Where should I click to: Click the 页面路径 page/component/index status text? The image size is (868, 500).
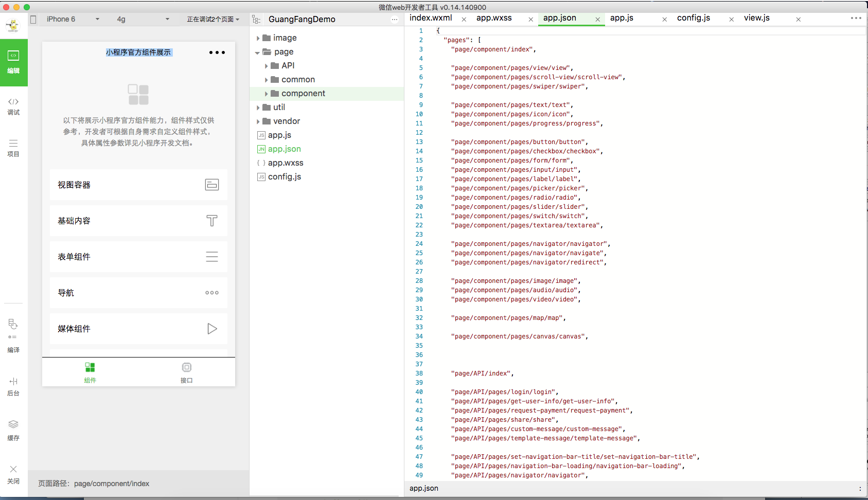pyautogui.click(x=94, y=484)
